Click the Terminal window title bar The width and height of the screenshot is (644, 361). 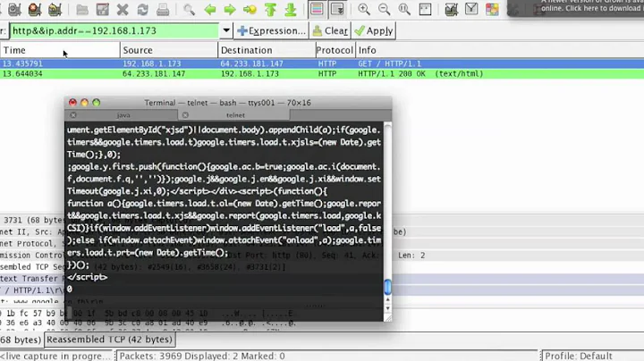(227, 103)
